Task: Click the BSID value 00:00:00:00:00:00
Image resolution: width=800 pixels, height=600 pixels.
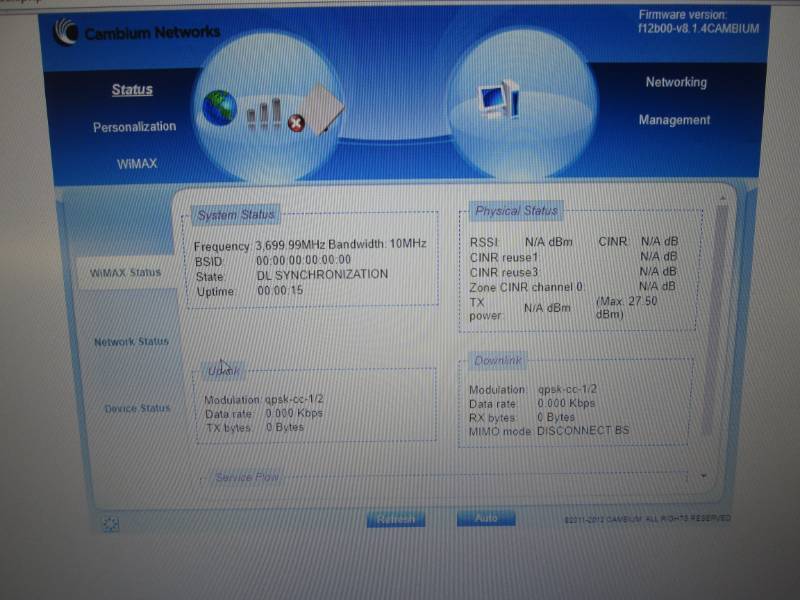Action: (x=304, y=260)
